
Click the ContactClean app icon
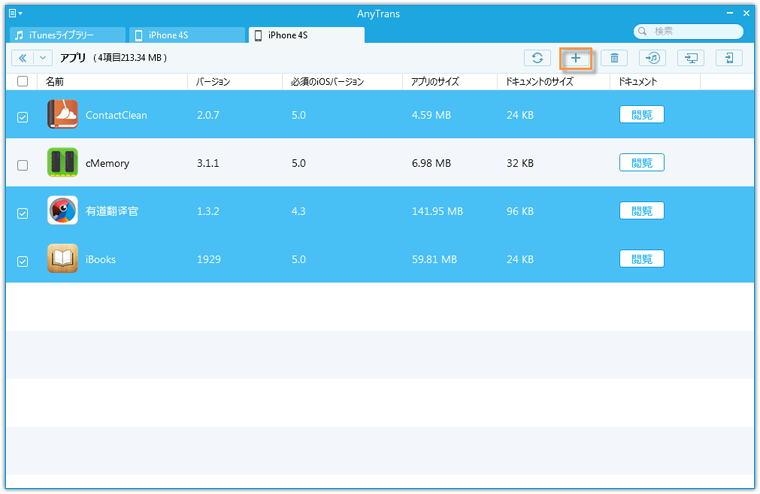(x=62, y=114)
